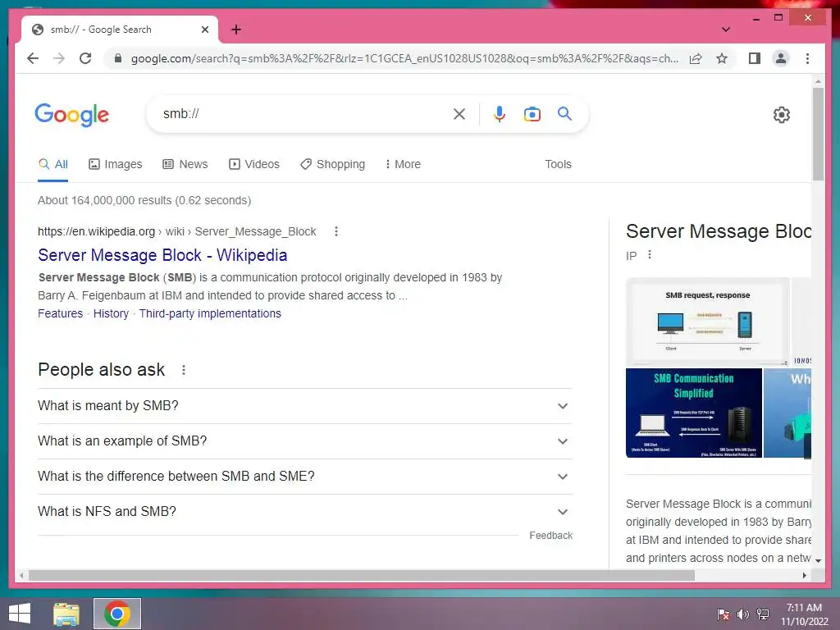Open knowledge panel options dots next to IP
The width and height of the screenshot is (840, 630).
click(650, 254)
